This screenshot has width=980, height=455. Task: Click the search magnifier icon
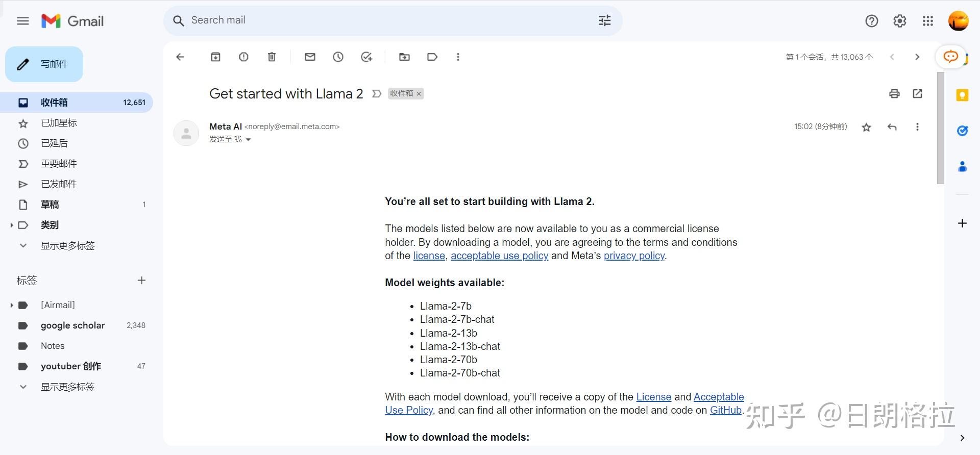(178, 21)
